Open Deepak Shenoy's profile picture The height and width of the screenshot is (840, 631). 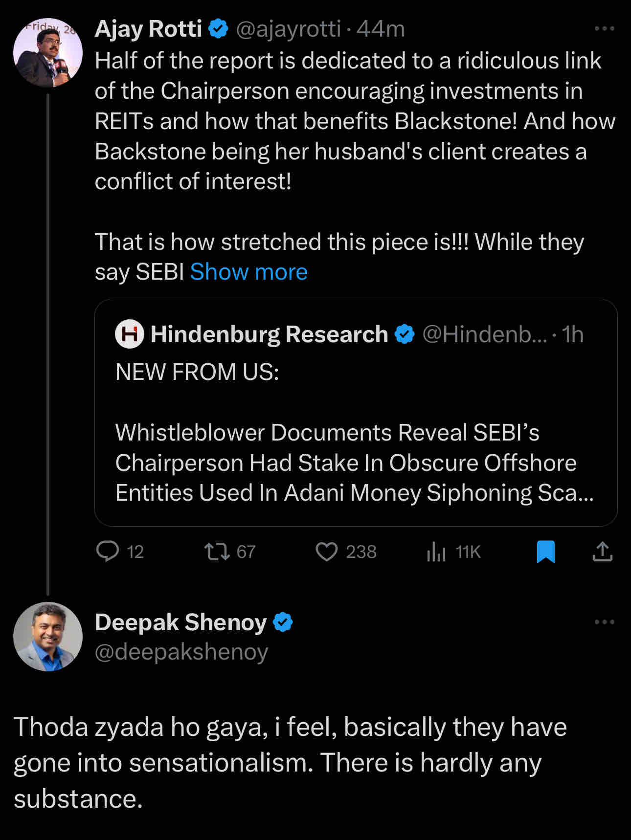pyautogui.click(x=47, y=636)
